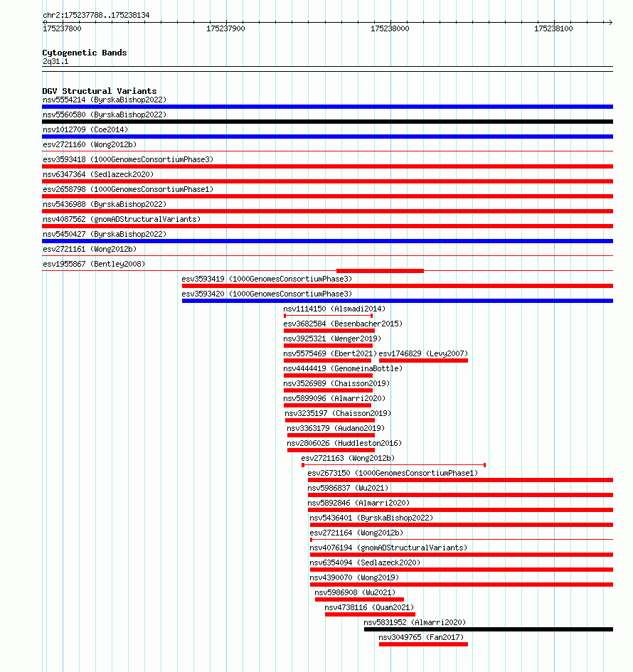Open nsv4076194 (gnomADStructuralVariants) variant
This screenshot has width=633, height=672.
pos(388,548)
